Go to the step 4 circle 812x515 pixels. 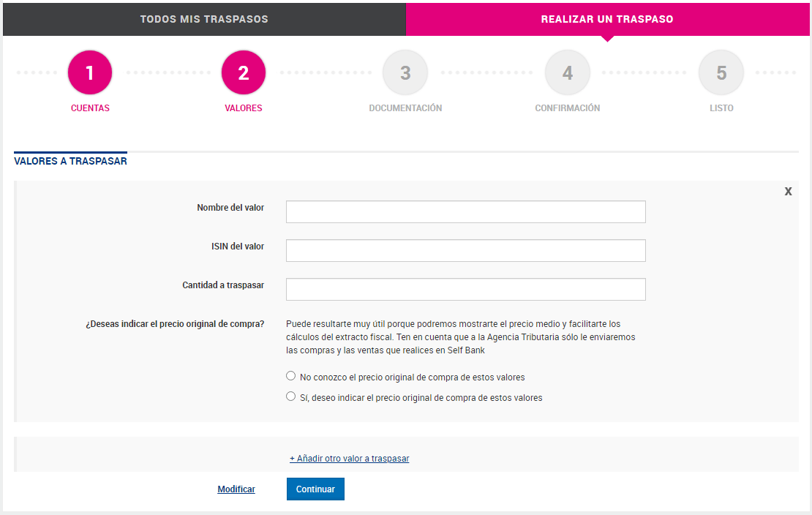point(568,73)
